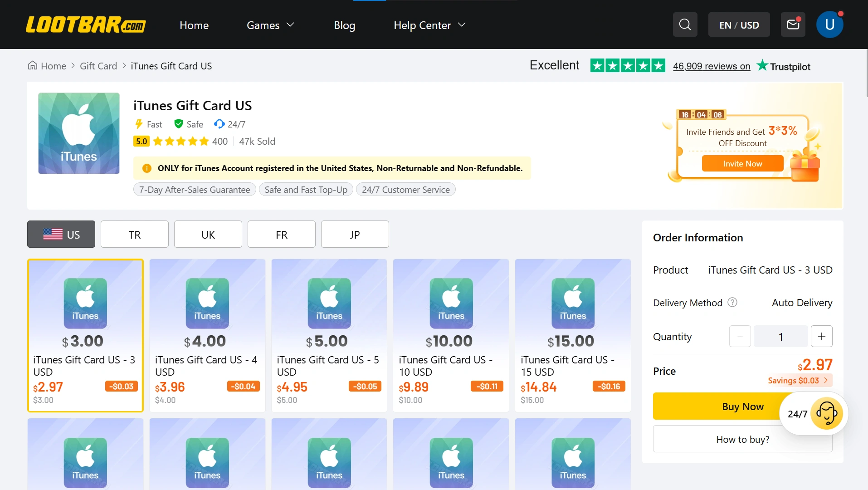Click the Safe shield icon
This screenshot has height=490, width=868.
(179, 124)
